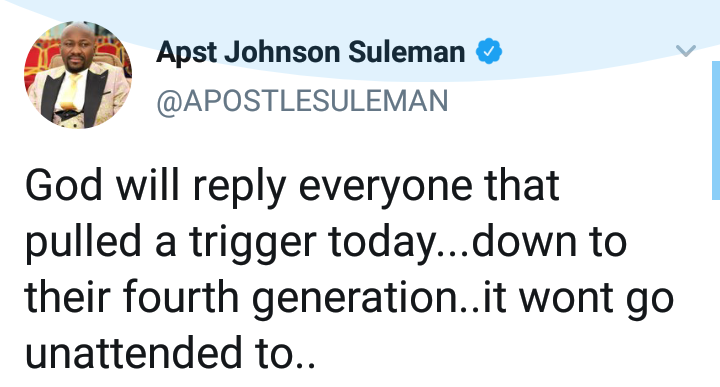Open Apst Johnson Suleman's profile picture
Screen dimensions: 720x387
tap(78, 75)
